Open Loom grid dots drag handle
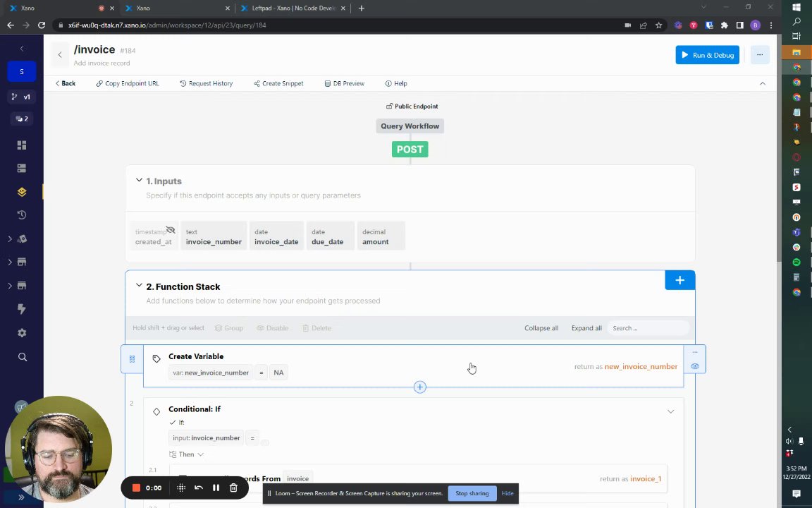Screen dimensions: 812x508 [x=181, y=488]
